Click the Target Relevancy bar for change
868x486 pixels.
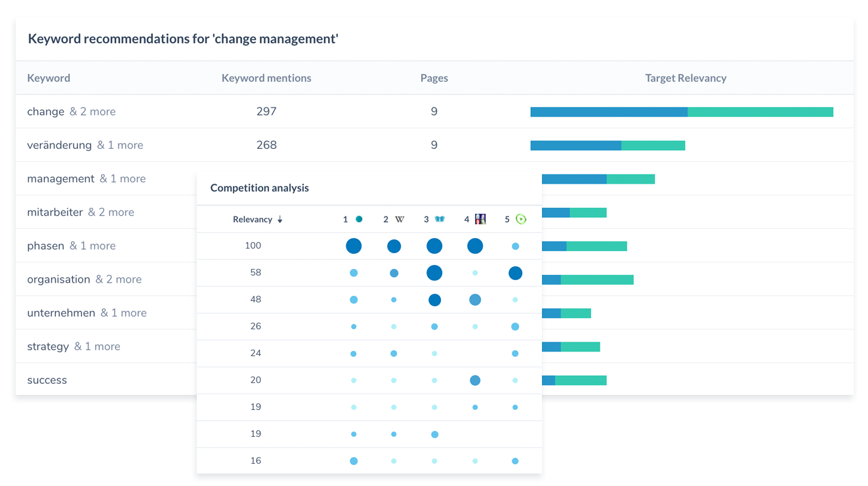[x=682, y=111]
